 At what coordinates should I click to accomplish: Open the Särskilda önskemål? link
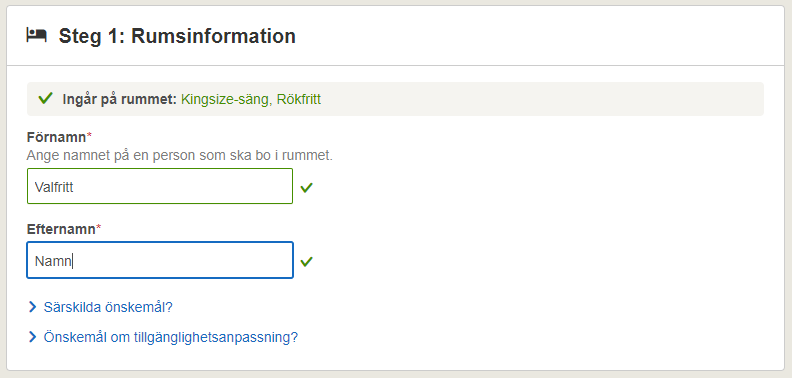pyautogui.click(x=108, y=307)
